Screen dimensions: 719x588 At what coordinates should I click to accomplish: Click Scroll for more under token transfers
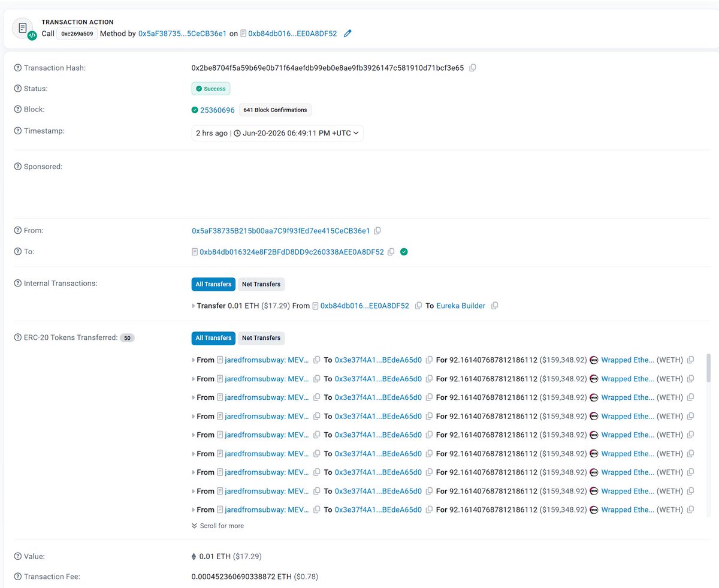pyautogui.click(x=217, y=526)
